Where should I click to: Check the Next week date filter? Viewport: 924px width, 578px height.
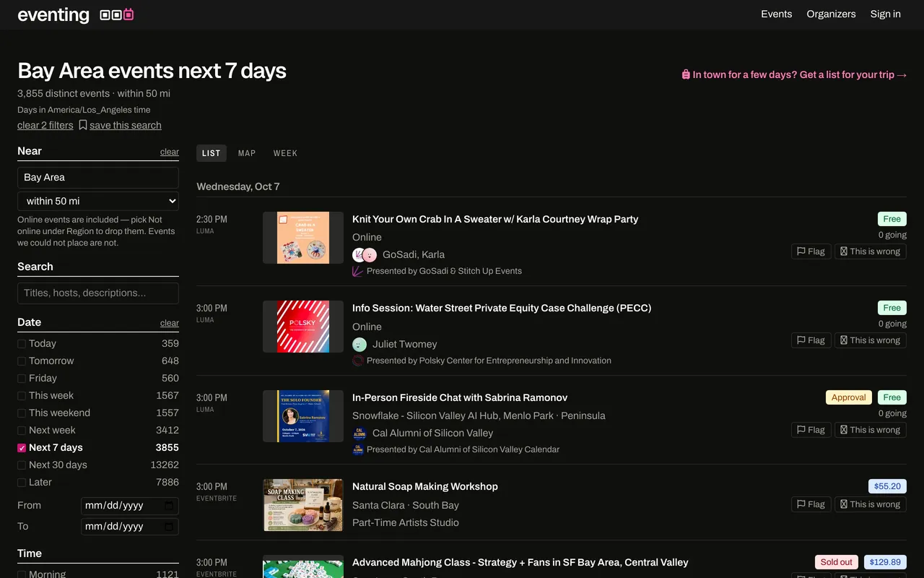[22, 431]
